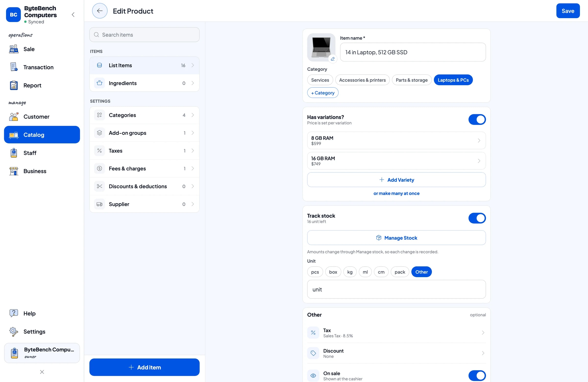Open the Staff badge icon
Image resolution: width=588 pixels, height=382 pixels.
tap(13, 153)
